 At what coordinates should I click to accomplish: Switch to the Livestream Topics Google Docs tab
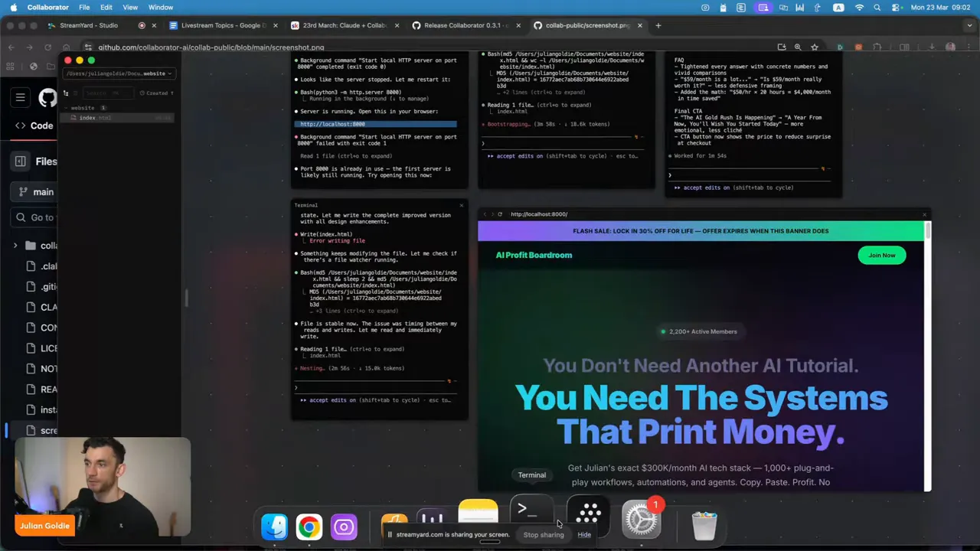[x=222, y=25]
